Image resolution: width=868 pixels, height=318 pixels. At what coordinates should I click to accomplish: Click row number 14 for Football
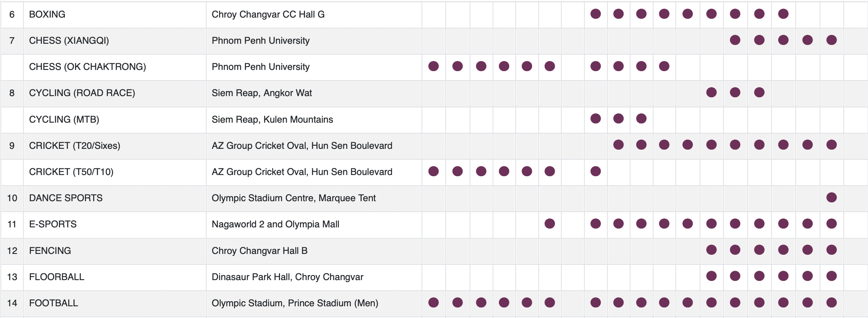point(12,303)
